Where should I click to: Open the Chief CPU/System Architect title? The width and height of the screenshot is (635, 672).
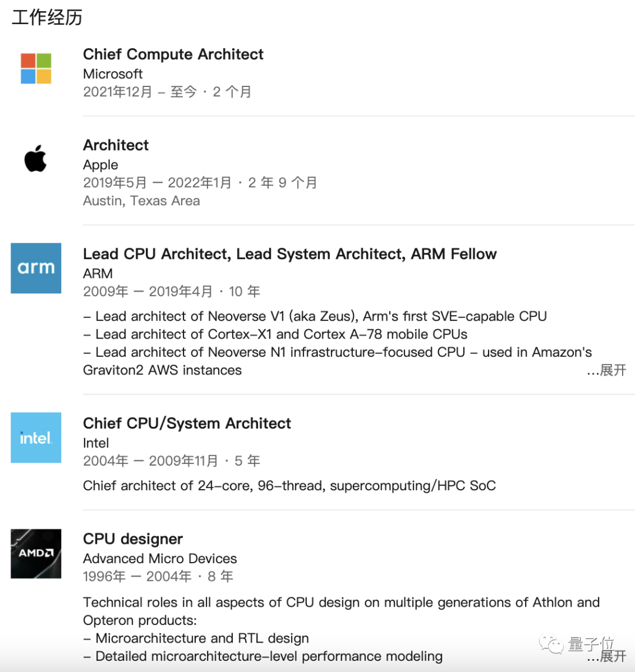187,423
